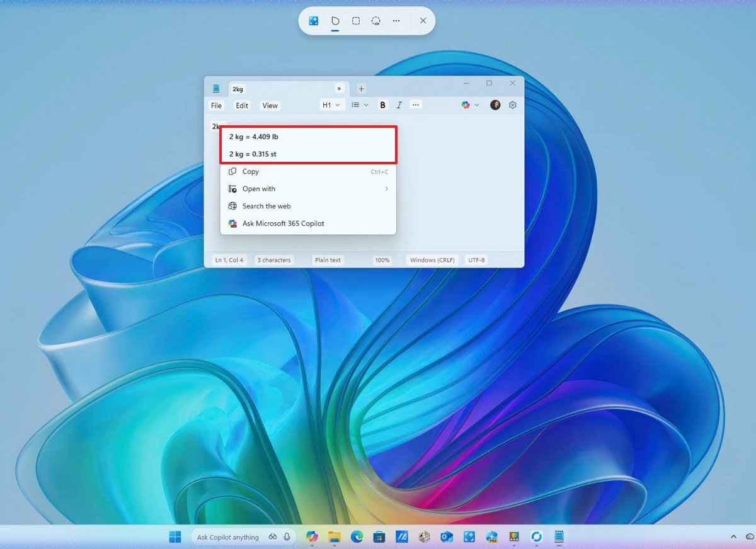This screenshot has height=549, width=756.
Task: Choose the lasso ask selection tool
Action: coord(376,21)
